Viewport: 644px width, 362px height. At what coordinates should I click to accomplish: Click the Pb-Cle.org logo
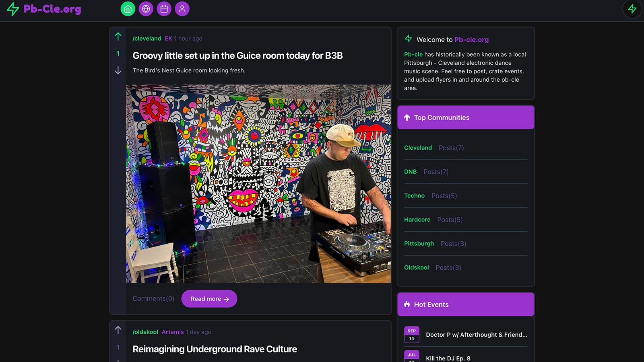click(x=44, y=9)
